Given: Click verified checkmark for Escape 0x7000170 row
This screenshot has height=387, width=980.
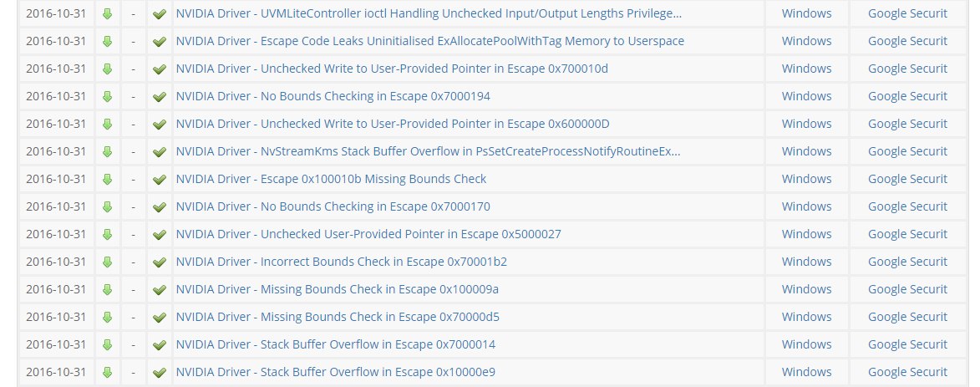Looking at the screenshot, I should [x=159, y=207].
